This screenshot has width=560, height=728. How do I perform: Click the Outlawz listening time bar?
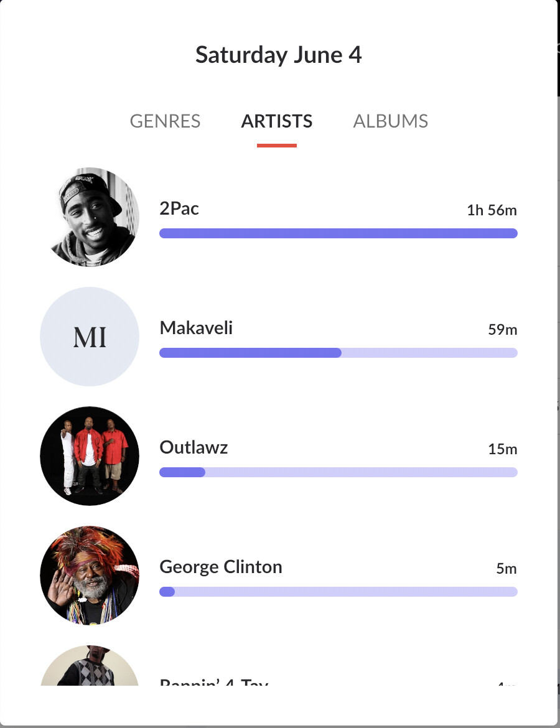pos(338,472)
